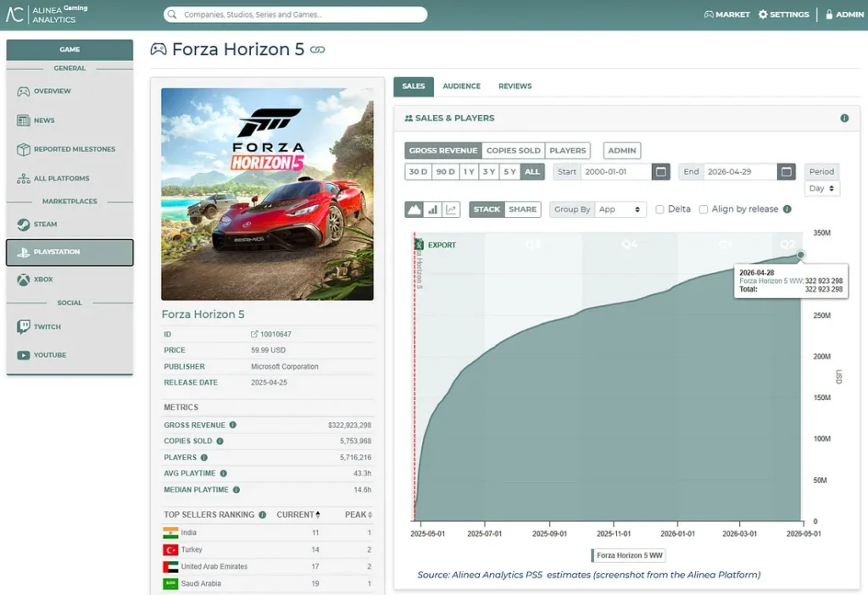The width and height of the screenshot is (868, 595).
Task: Click info icon next to Align by release
Action: pyautogui.click(x=787, y=209)
